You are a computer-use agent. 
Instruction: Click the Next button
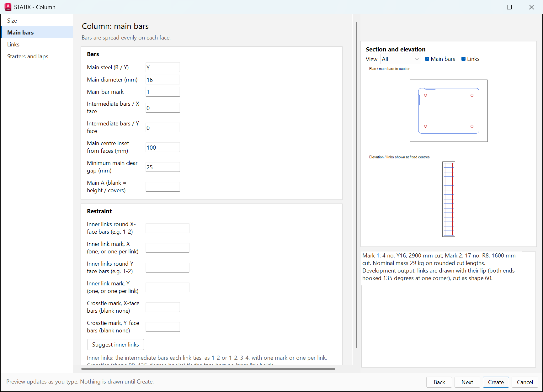point(467,382)
